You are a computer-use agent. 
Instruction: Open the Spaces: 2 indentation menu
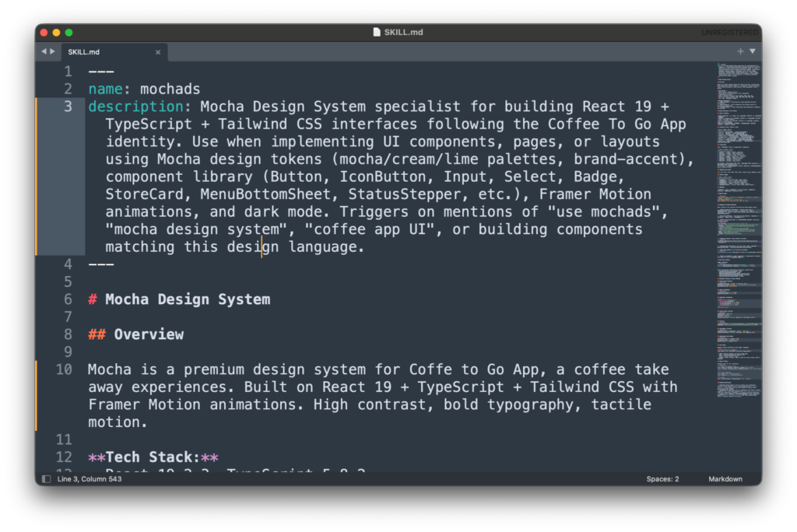tap(662, 479)
